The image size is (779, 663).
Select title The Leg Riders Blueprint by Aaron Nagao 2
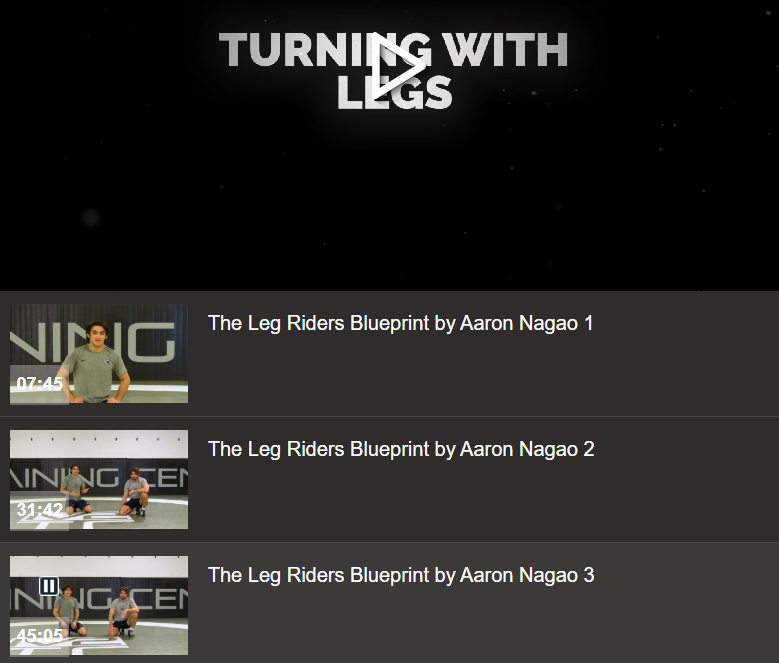pos(401,449)
